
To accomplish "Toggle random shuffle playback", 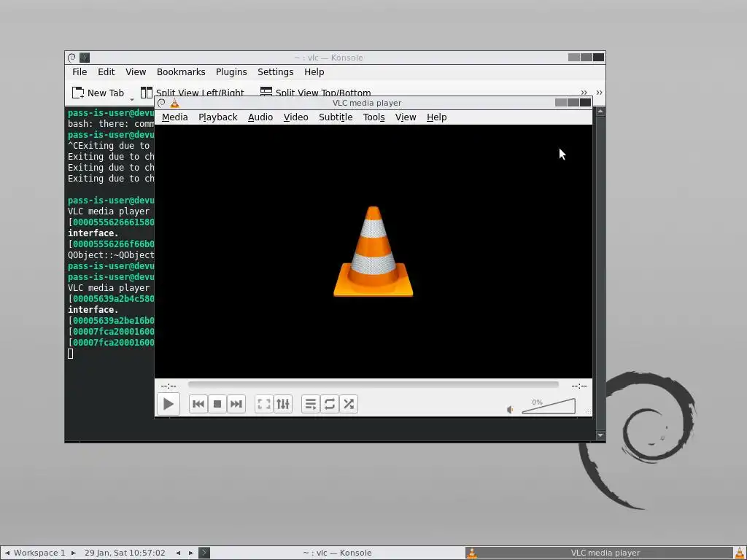I will pos(349,404).
